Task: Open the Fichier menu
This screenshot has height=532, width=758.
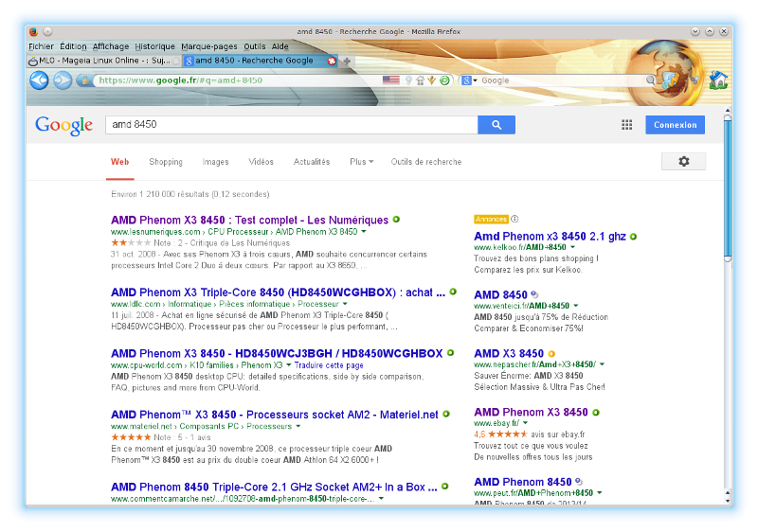Action: tap(41, 46)
